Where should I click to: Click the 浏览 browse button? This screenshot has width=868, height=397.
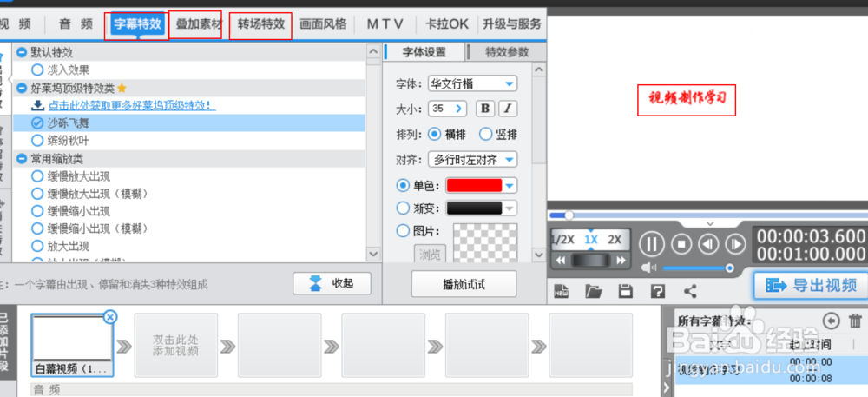pos(430,255)
